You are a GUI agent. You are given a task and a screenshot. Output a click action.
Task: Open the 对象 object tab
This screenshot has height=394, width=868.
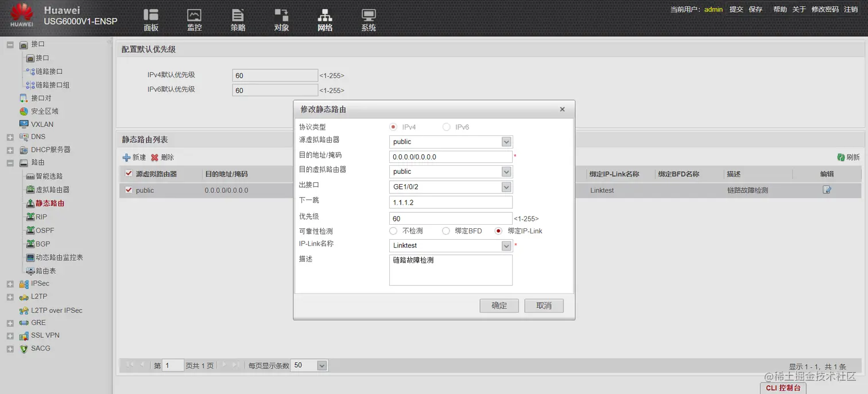point(281,20)
